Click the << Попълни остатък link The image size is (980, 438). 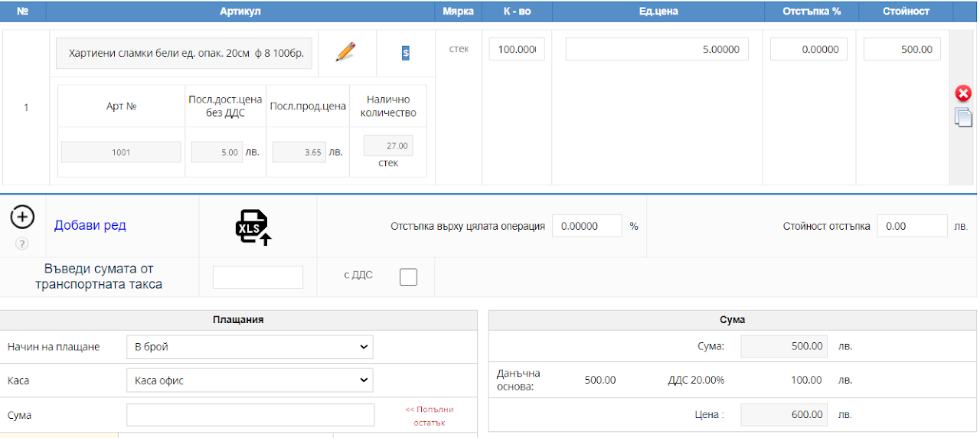(430, 416)
